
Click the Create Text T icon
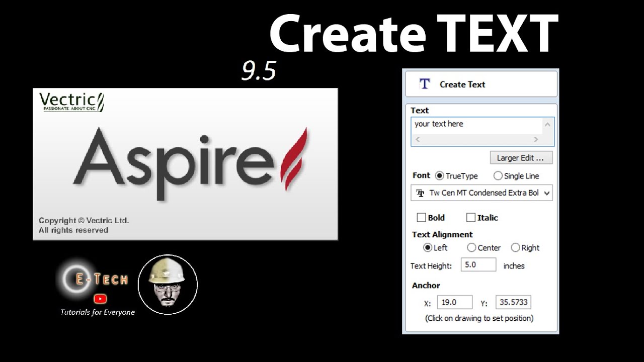click(x=425, y=84)
